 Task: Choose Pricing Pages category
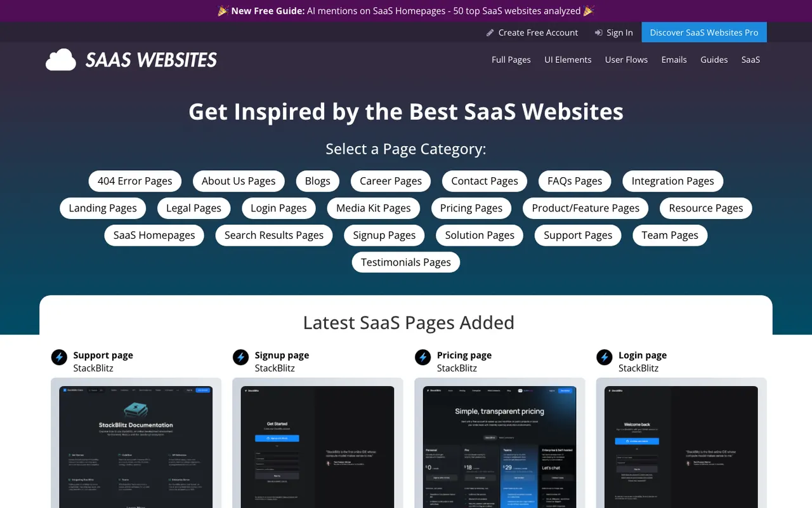(x=471, y=208)
